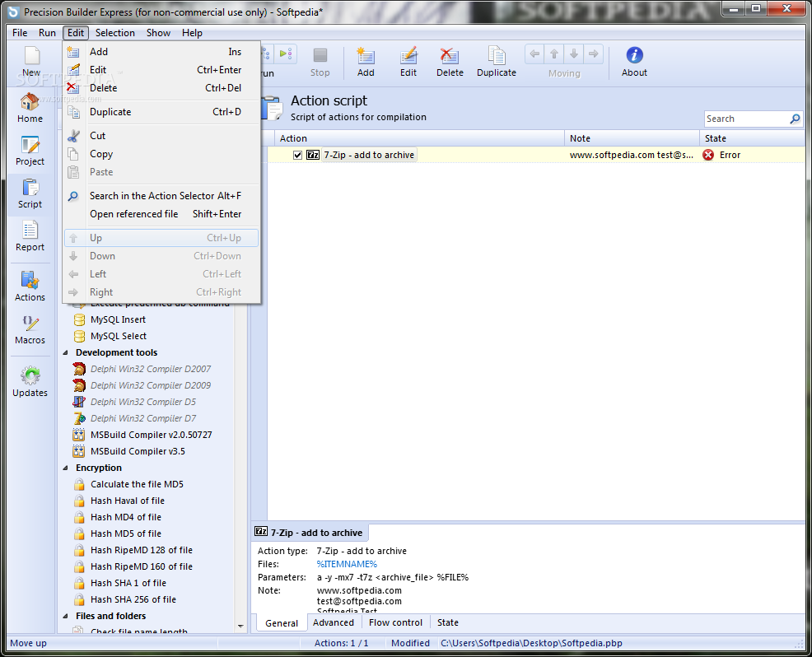812x657 pixels.
Task: Click the Search input field
Action: click(x=747, y=119)
